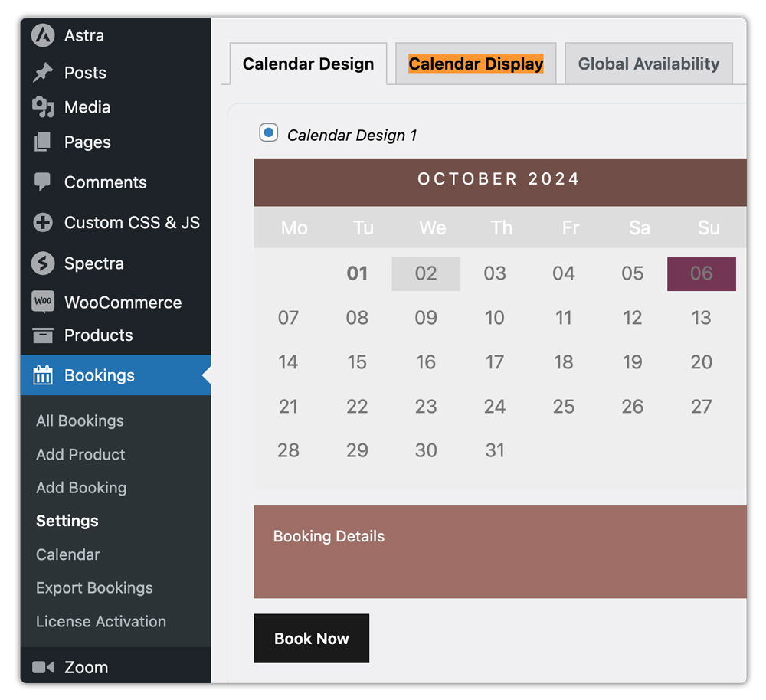766x700 pixels.
Task: Click the Pages sidebar icon
Action: [x=43, y=142]
